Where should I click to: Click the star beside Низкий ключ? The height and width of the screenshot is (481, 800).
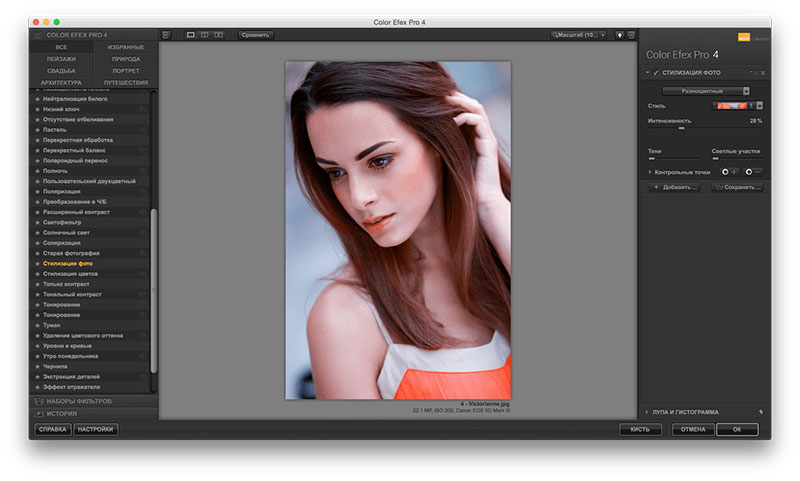tap(37, 109)
